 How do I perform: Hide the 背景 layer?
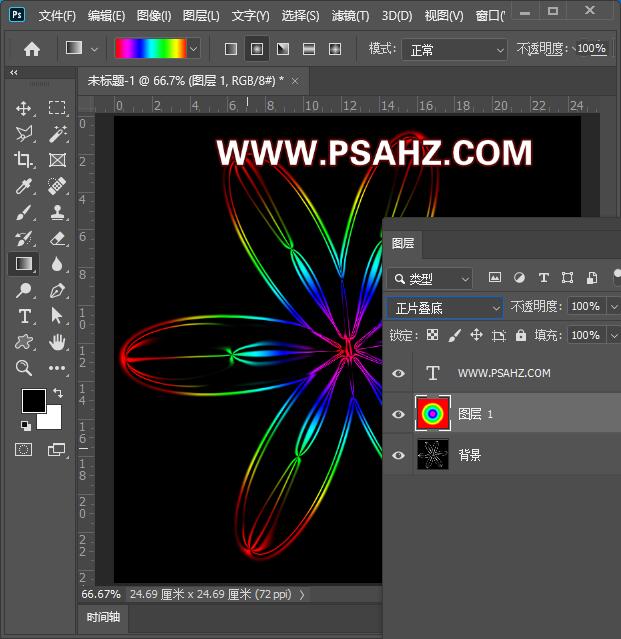click(399, 455)
